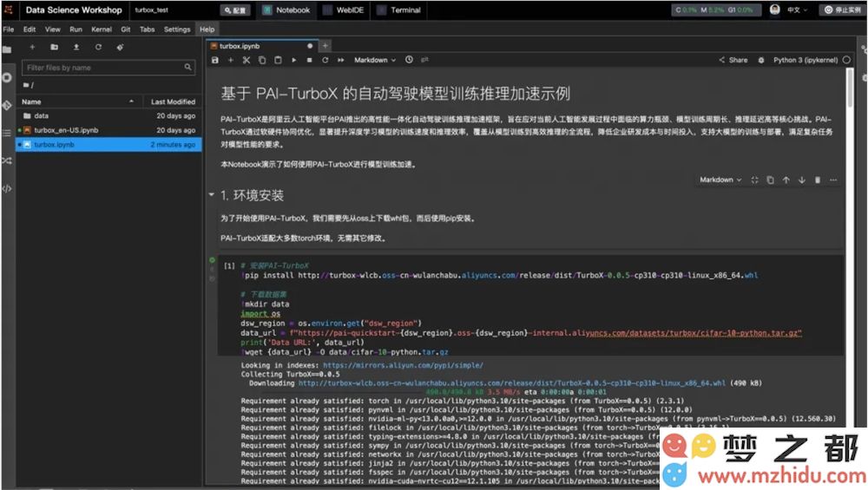
Task: Open the Edit menu
Action: [30, 29]
